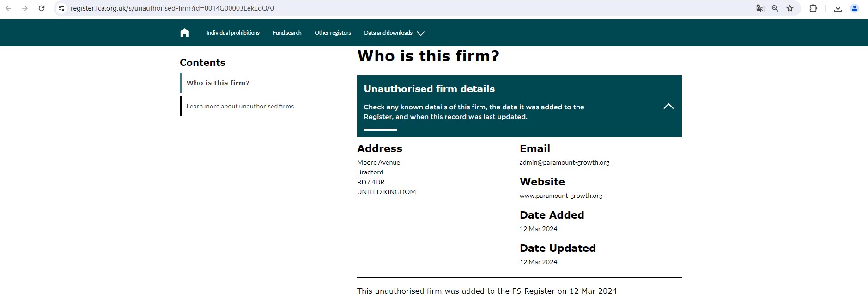Click 'UNITED KINGDOM' address line
868x297 pixels.
386,192
